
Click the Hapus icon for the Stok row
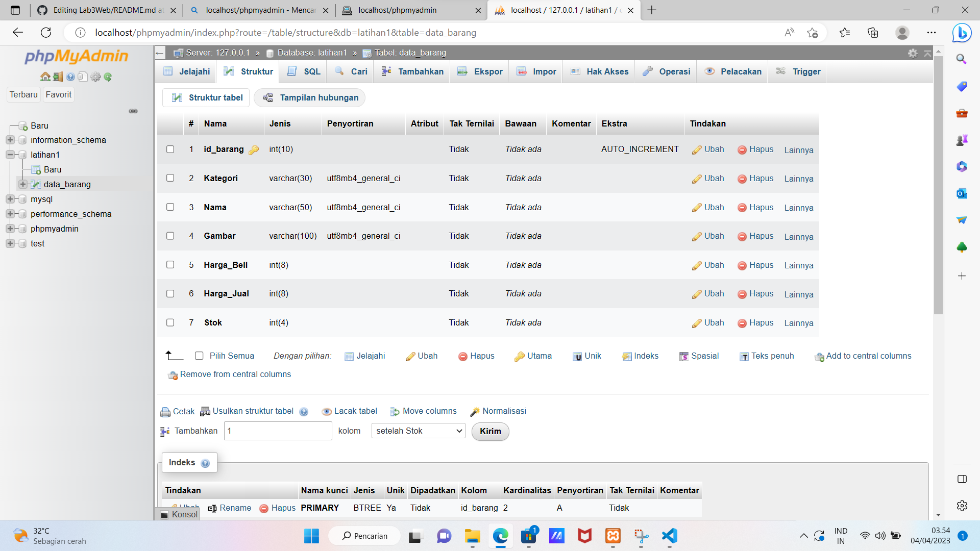tap(742, 322)
